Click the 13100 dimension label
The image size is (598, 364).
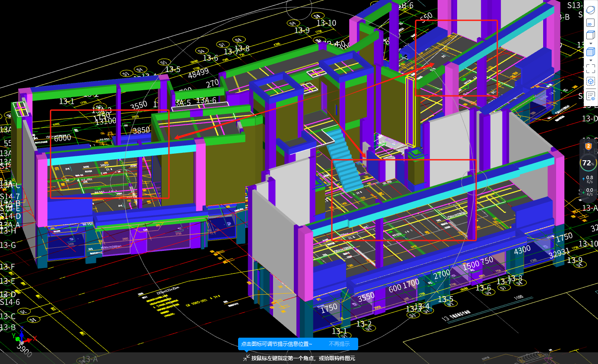click(x=106, y=120)
